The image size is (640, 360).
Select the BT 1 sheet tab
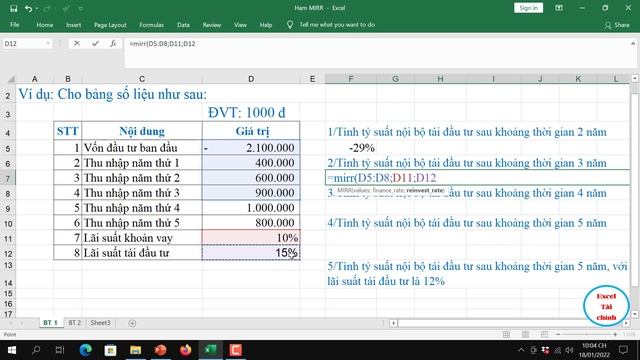point(51,323)
